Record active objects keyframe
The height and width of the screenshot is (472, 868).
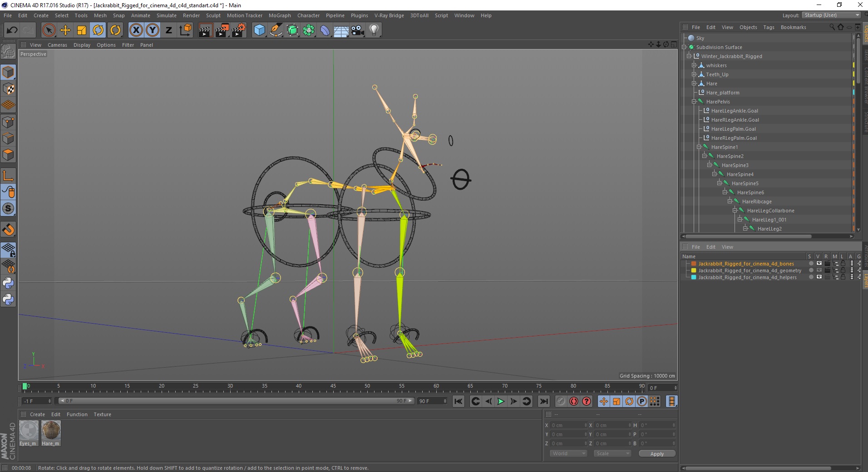pyautogui.click(x=561, y=401)
